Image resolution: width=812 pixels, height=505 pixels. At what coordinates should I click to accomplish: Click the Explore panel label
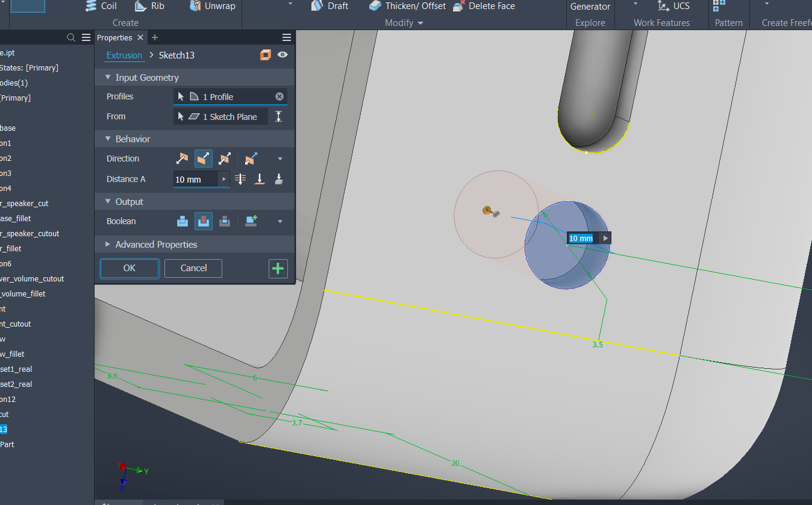point(590,23)
